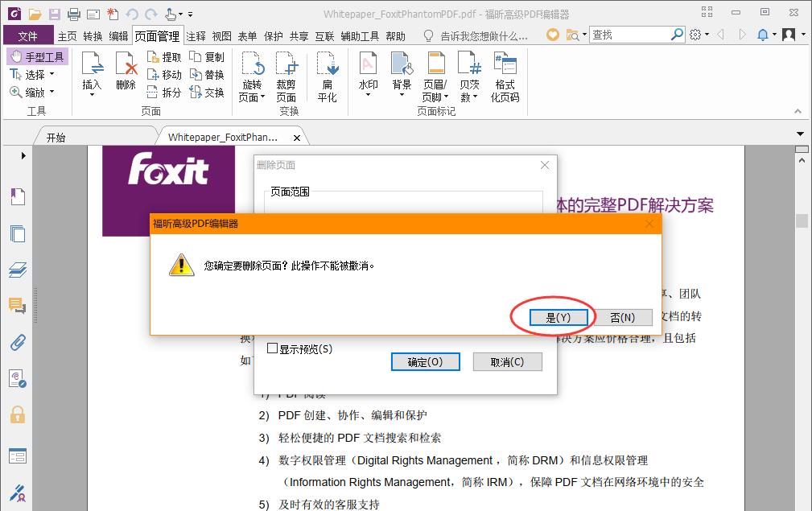Select the 裁剪页面 (Crop pages) tool
Image resolution: width=812 pixels, height=511 pixels.
coord(286,76)
